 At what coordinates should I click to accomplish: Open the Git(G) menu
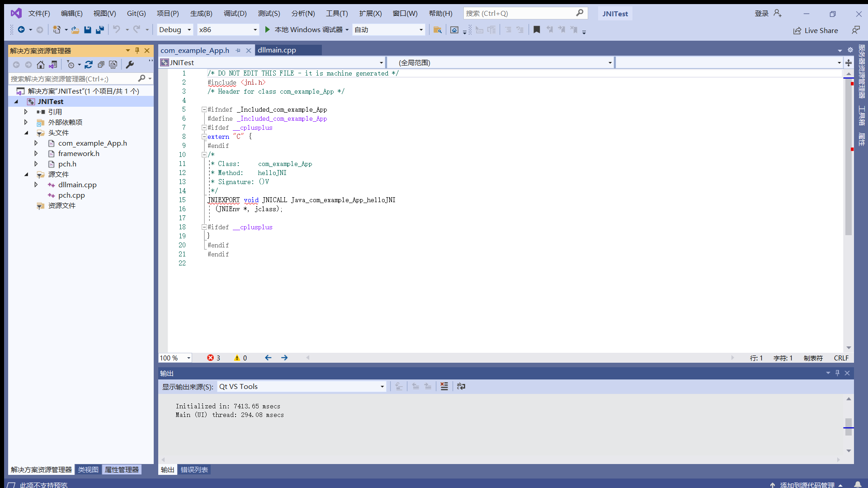[x=137, y=14]
